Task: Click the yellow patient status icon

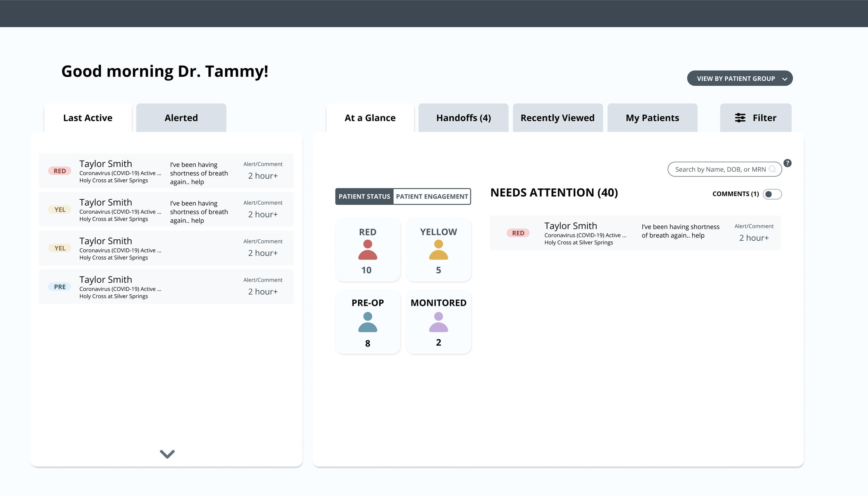Action: click(438, 250)
